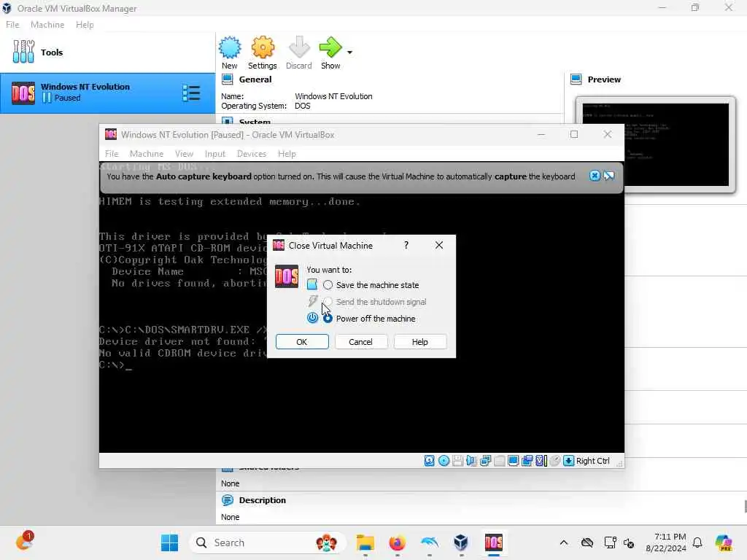Minimize the VM window
This screenshot has height=560, width=747.
[x=541, y=135]
